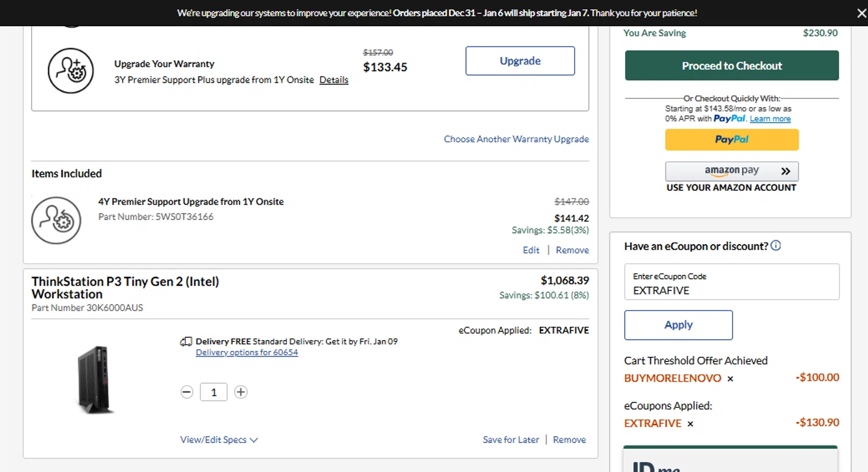Click the Cart Threshold Offer Achieved text
Image resolution: width=868 pixels, height=472 pixels.
click(x=696, y=360)
